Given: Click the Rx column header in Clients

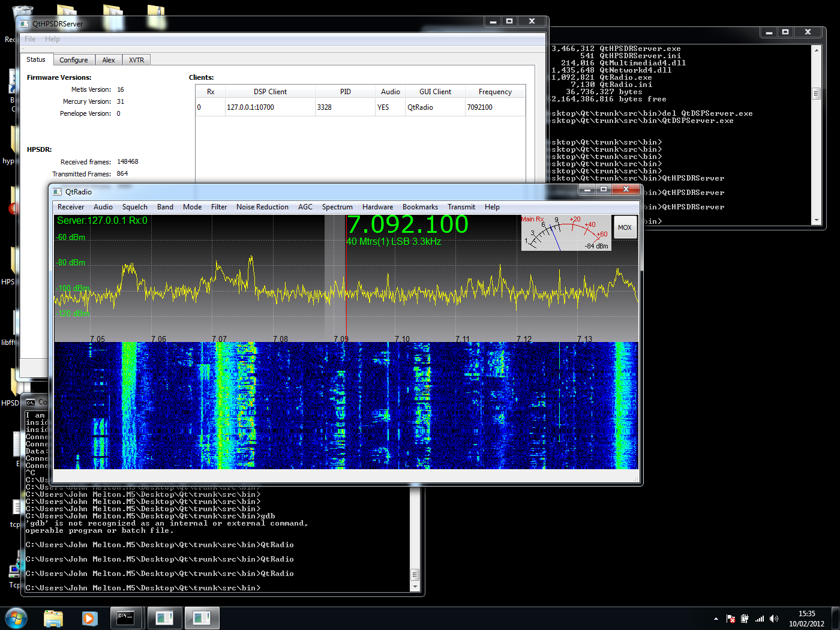Looking at the screenshot, I should [211, 92].
